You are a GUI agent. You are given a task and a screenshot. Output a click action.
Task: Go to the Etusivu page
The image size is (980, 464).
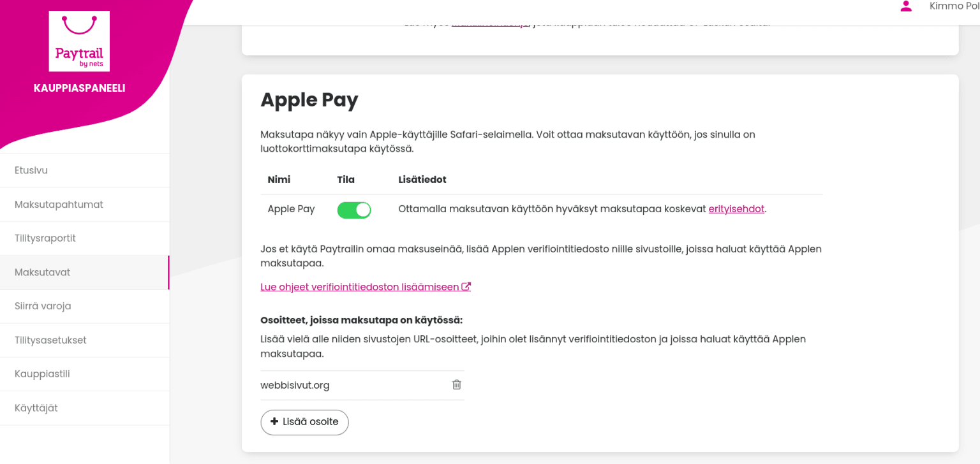(x=31, y=170)
